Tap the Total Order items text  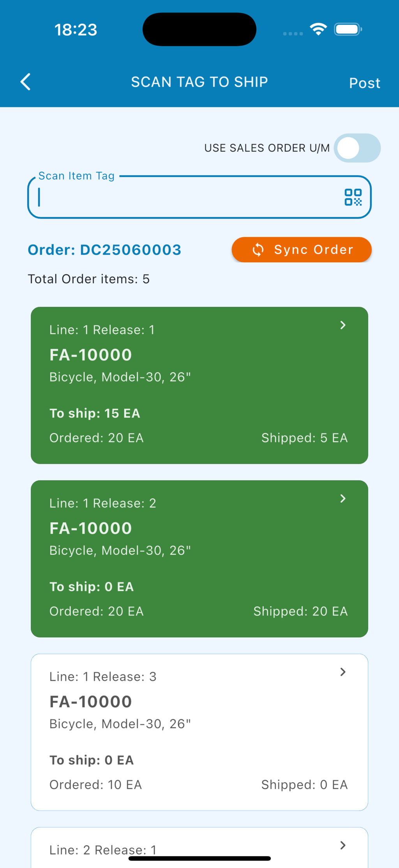(x=89, y=279)
